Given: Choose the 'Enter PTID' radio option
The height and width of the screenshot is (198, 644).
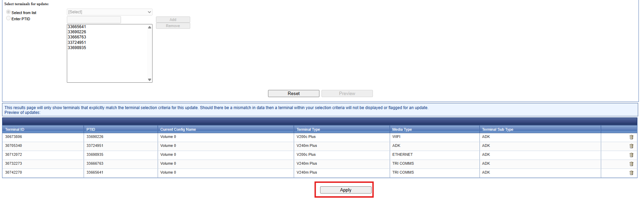Looking at the screenshot, I should coord(9,18).
